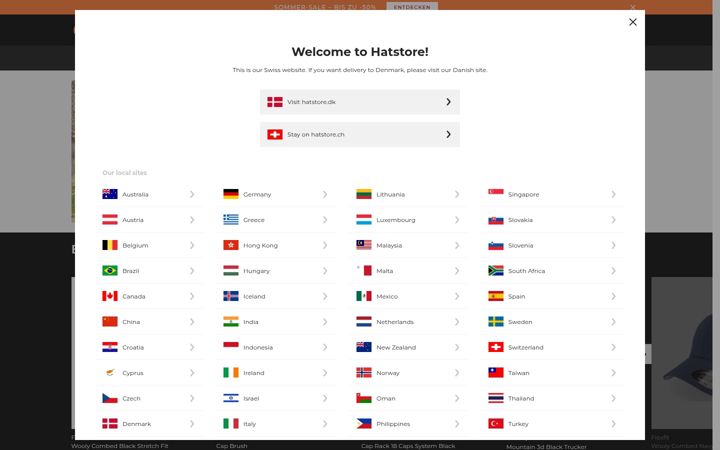Select the China flag icon
The image size is (720, 450).
(110, 322)
